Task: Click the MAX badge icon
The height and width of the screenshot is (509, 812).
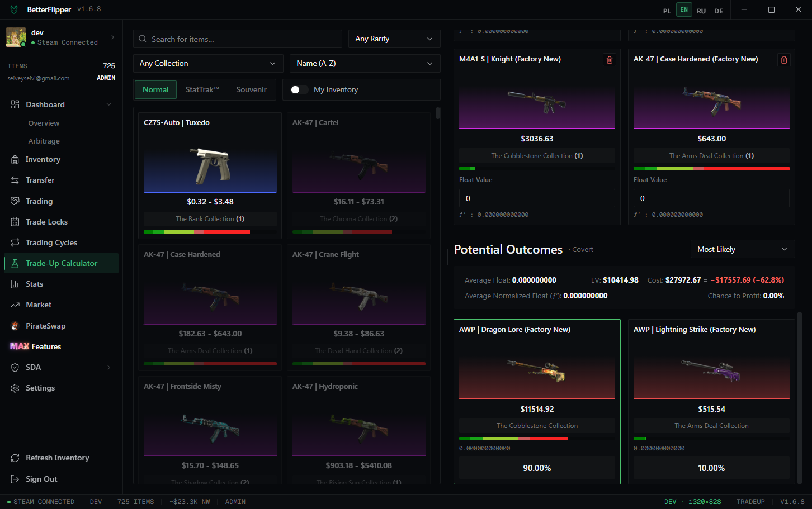Action: click(x=20, y=346)
